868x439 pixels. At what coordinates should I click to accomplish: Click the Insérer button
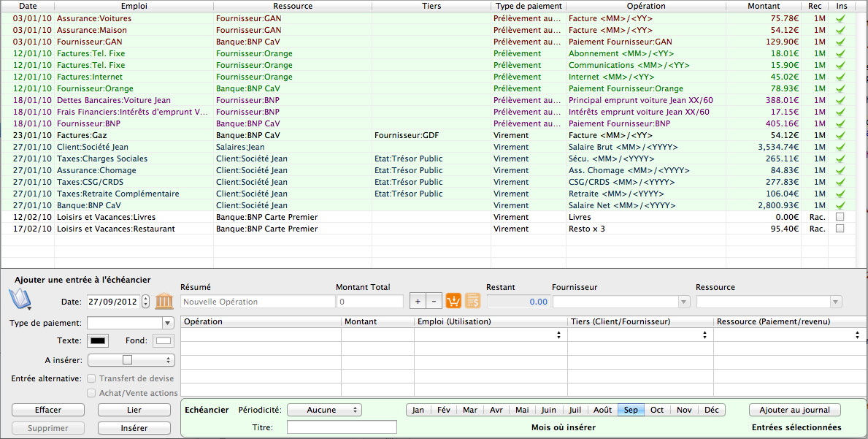point(134,428)
